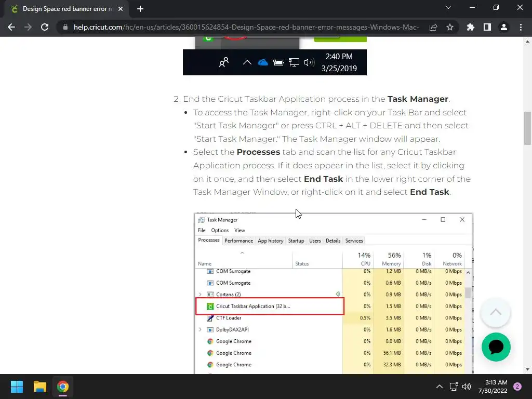
Task: Click the "Performance" label in the Task Manager image
Action: point(238,241)
